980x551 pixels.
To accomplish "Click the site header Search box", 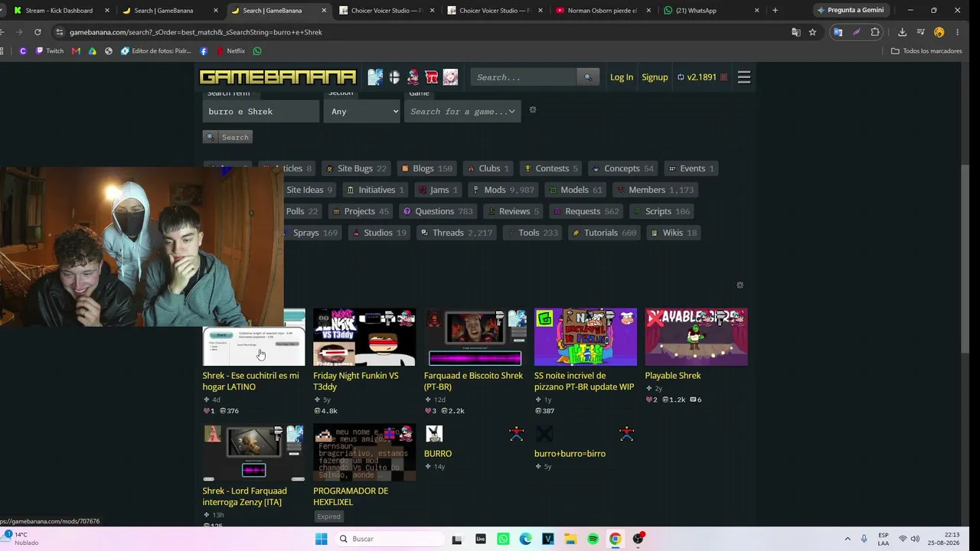I will [524, 77].
